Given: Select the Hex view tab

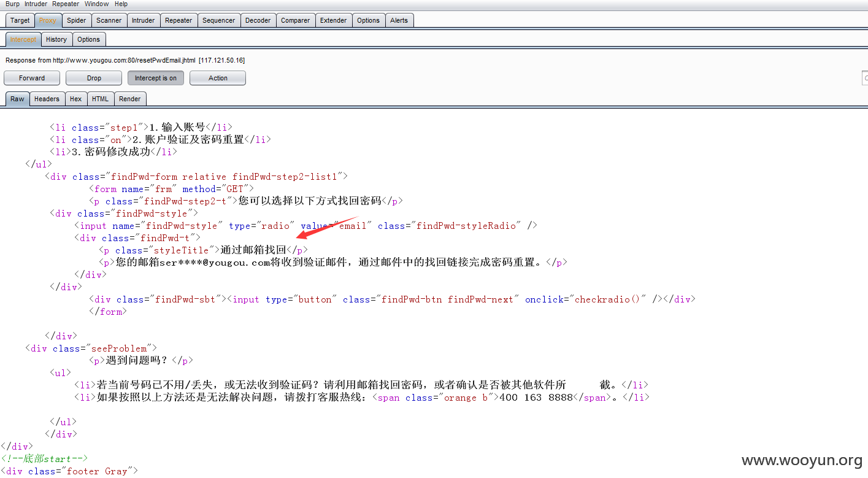Looking at the screenshot, I should pos(76,99).
